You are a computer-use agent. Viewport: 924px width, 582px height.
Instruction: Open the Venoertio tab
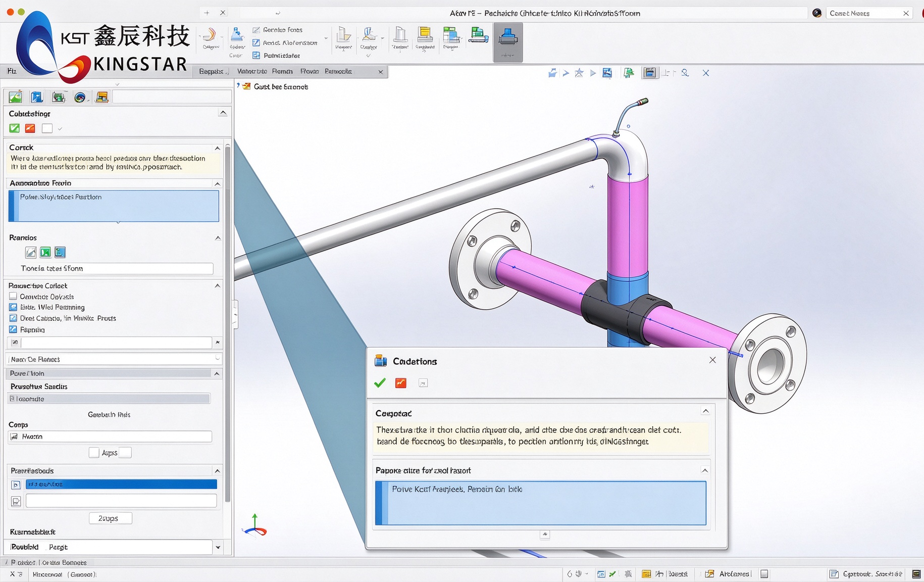[252, 71]
